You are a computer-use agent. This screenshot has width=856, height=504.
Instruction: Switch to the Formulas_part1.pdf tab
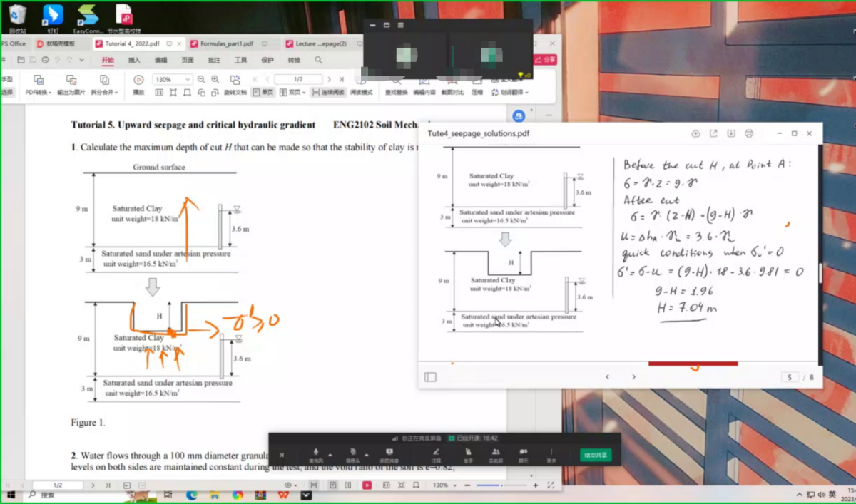tap(225, 43)
